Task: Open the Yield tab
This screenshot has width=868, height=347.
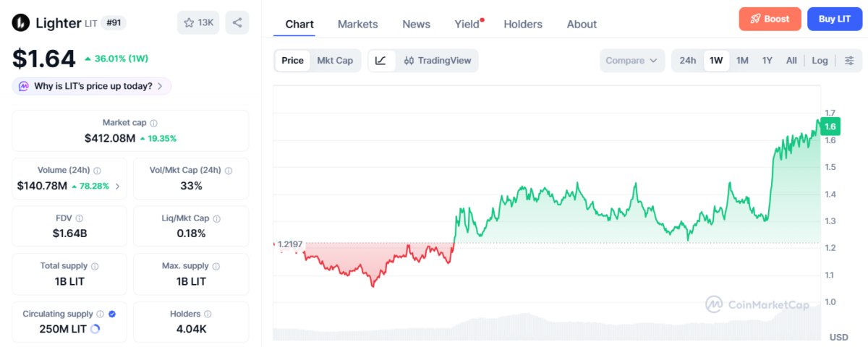Action: (x=467, y=24)
